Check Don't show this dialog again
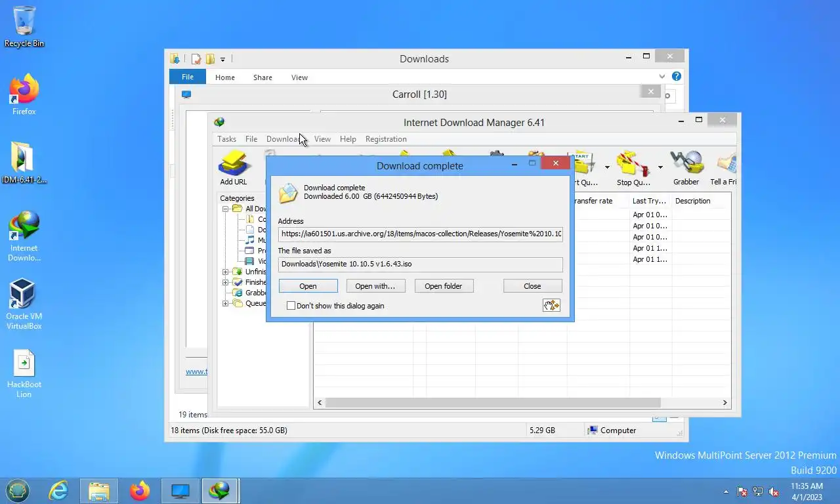 (291, 306)
